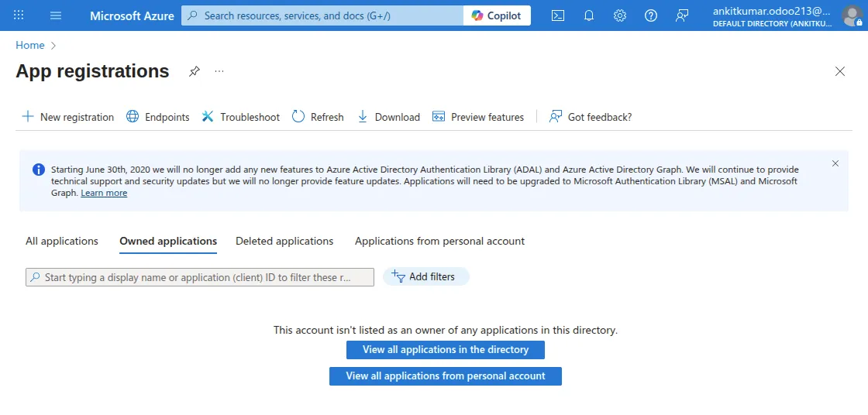Launch Cloud Shell terminal icon
This screenshot has height=415, width=868.
click(x=558, y=15)
